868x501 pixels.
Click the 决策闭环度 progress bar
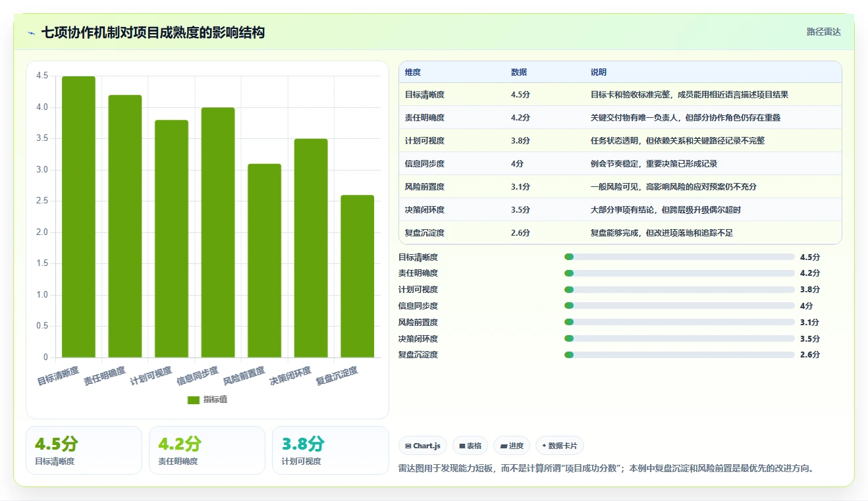click(680, 338)
